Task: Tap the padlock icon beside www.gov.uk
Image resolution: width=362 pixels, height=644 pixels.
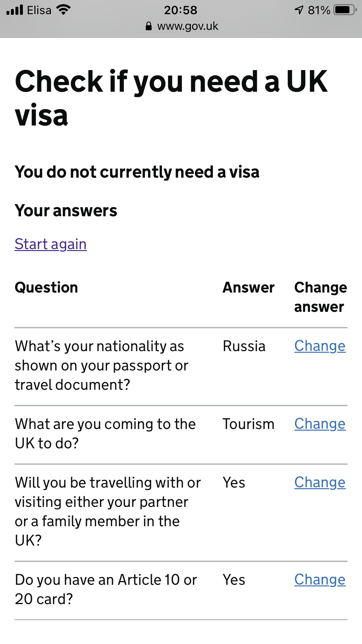Action: [148, 26]
